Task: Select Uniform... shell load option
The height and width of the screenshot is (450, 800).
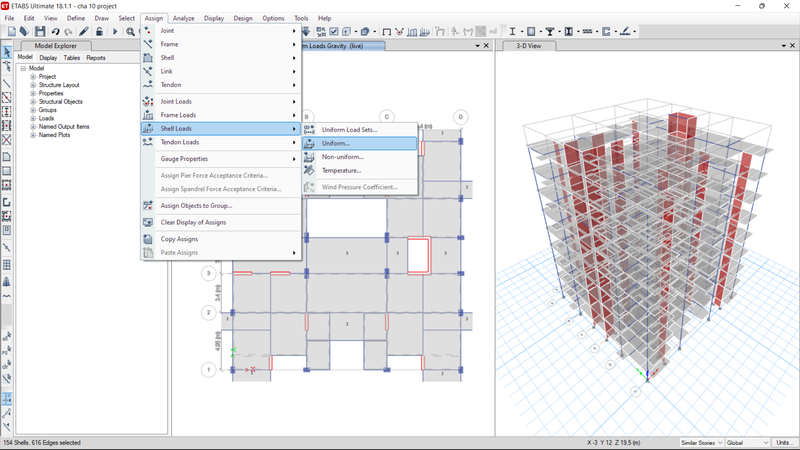Action: (360, 143)
